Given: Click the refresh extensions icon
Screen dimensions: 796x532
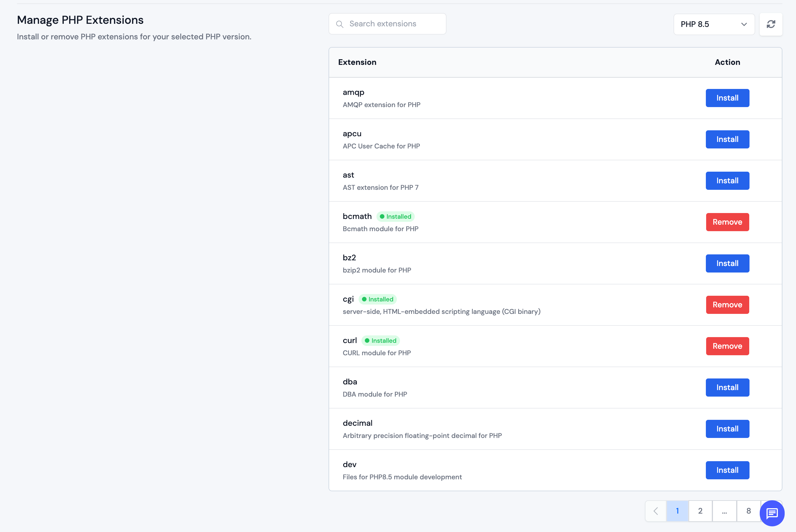Looking at the screenshot, I should point(770,24).
